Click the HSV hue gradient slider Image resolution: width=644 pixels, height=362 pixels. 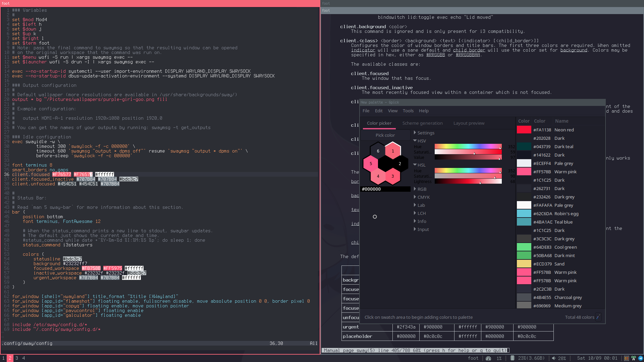coord(468,146)
